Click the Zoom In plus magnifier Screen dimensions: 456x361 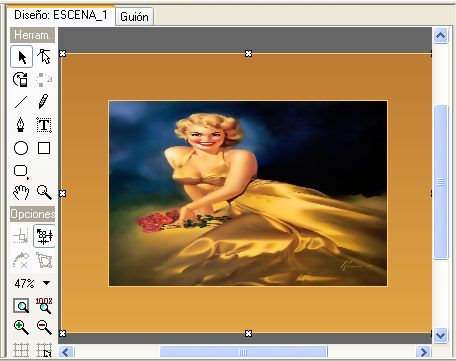pos(21,328)
